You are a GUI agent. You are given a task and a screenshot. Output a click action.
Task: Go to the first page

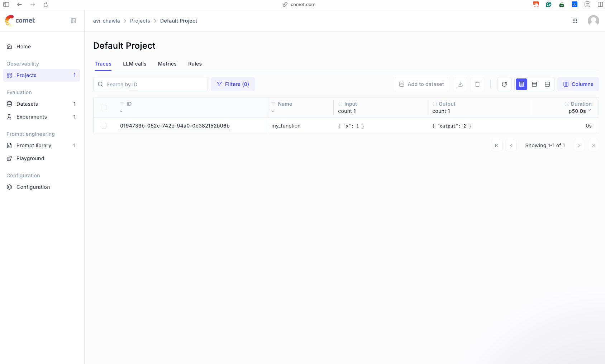pos(497,145)
